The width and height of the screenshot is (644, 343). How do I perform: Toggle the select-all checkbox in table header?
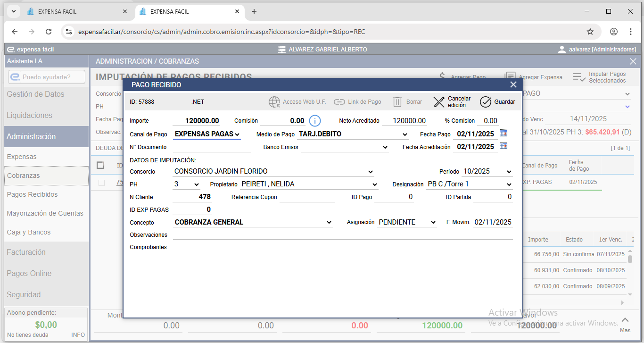[x=100, y=165]
